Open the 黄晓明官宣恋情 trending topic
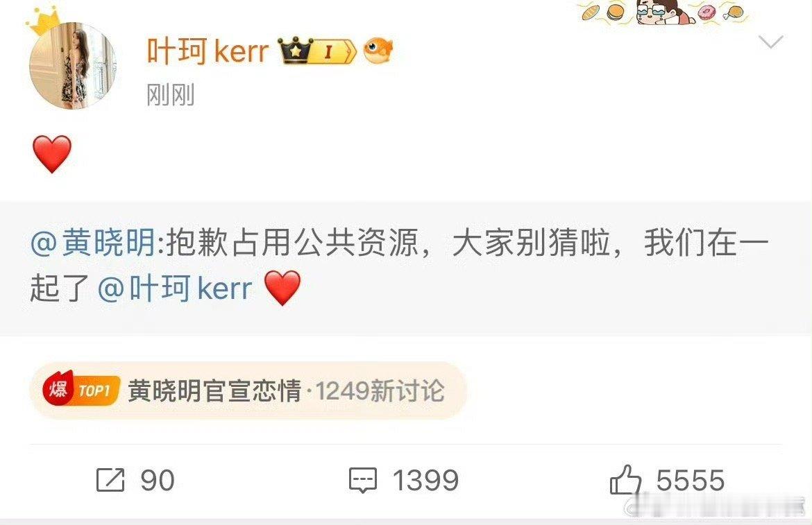The image size is (812, 525). pyautogui.click(x=214, y=390)
